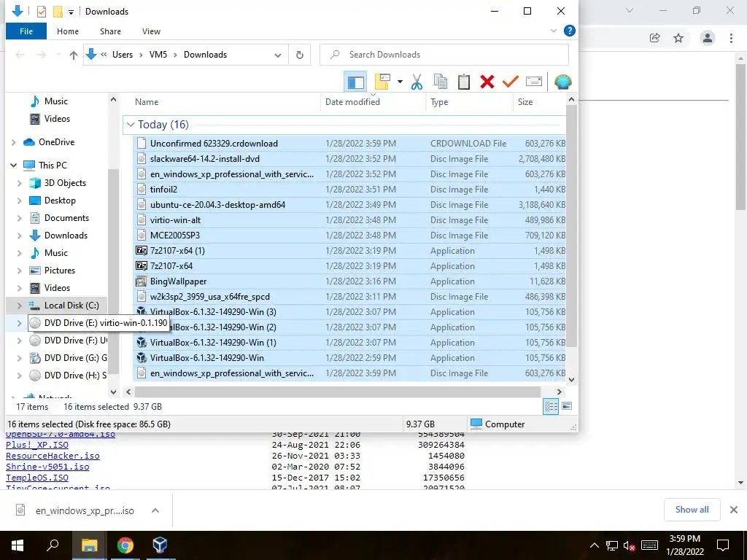Image resolution: width=747 pixels, height=560 pixels.
Task: Click the quick access new folder icon
Action: [x=58, y=12]
